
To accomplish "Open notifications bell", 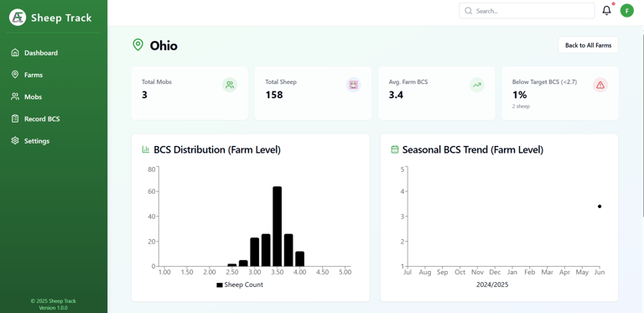I will pyautogui.click(x=606, y=11).
